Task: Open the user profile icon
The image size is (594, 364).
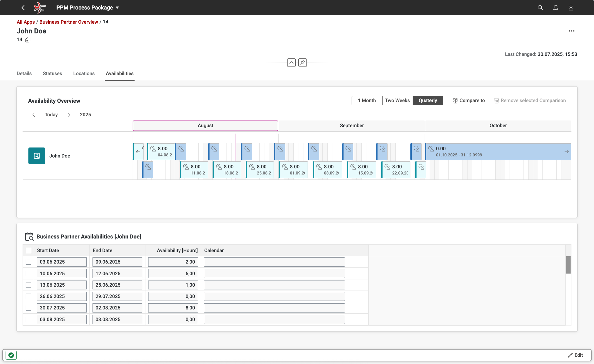Action: point(571,8)
